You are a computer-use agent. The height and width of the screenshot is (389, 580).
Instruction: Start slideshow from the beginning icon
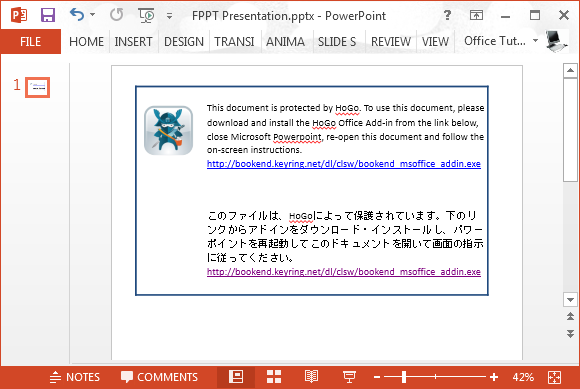146,16
